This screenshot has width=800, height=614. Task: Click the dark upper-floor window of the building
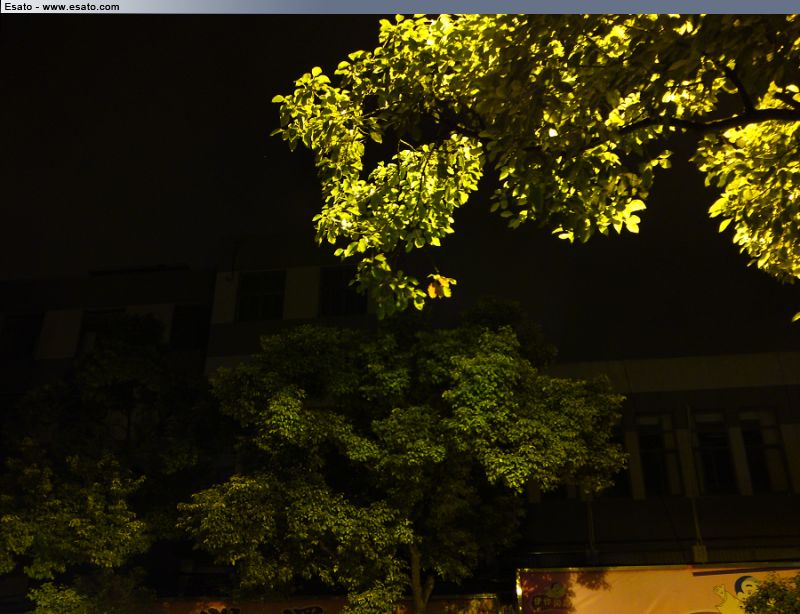(x=260, y=296)
